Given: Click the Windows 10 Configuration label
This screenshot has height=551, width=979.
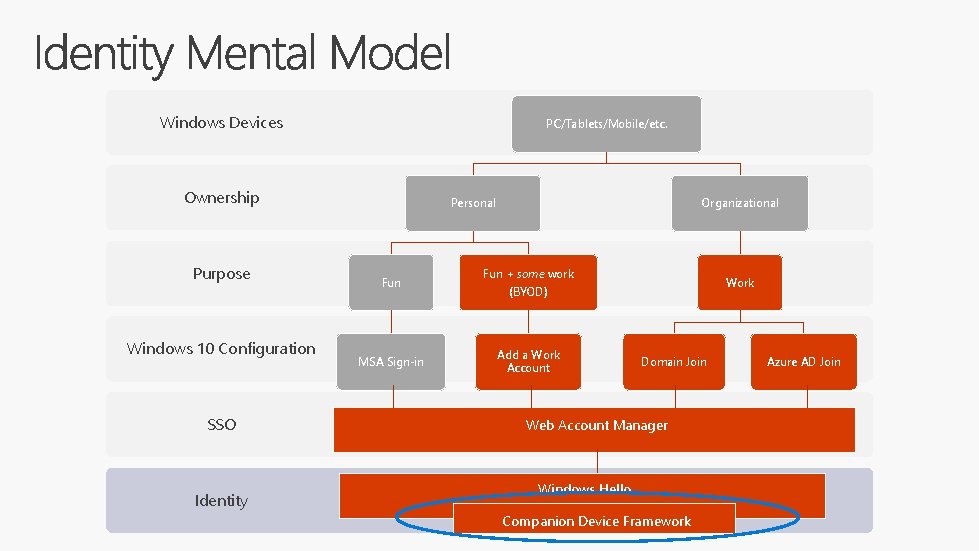Looking at the screenshot, I should tap(221, 348).
